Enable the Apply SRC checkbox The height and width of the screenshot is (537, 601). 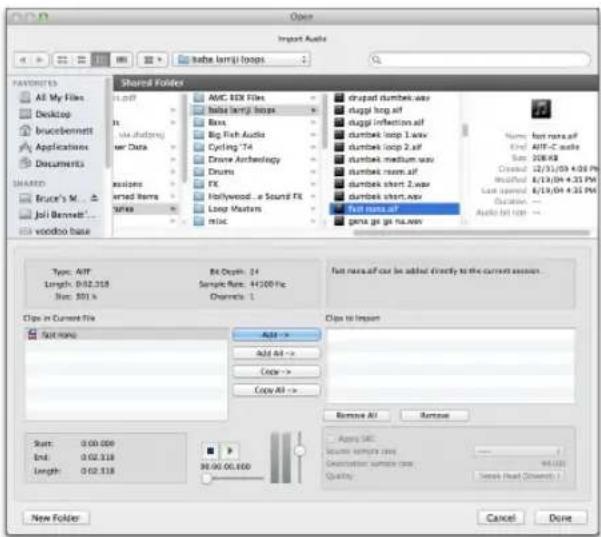click(331, 439)
